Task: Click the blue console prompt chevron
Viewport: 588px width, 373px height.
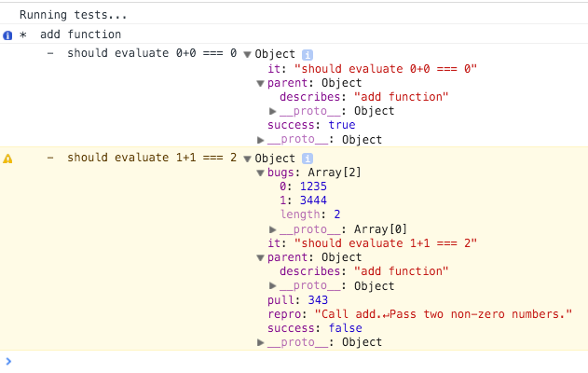Action: click(8, 361)
